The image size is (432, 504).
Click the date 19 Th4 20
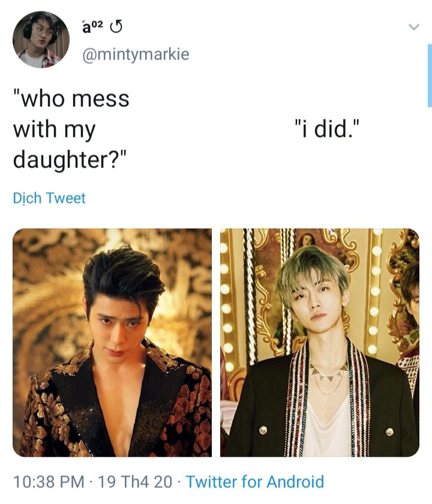point(134,482)
